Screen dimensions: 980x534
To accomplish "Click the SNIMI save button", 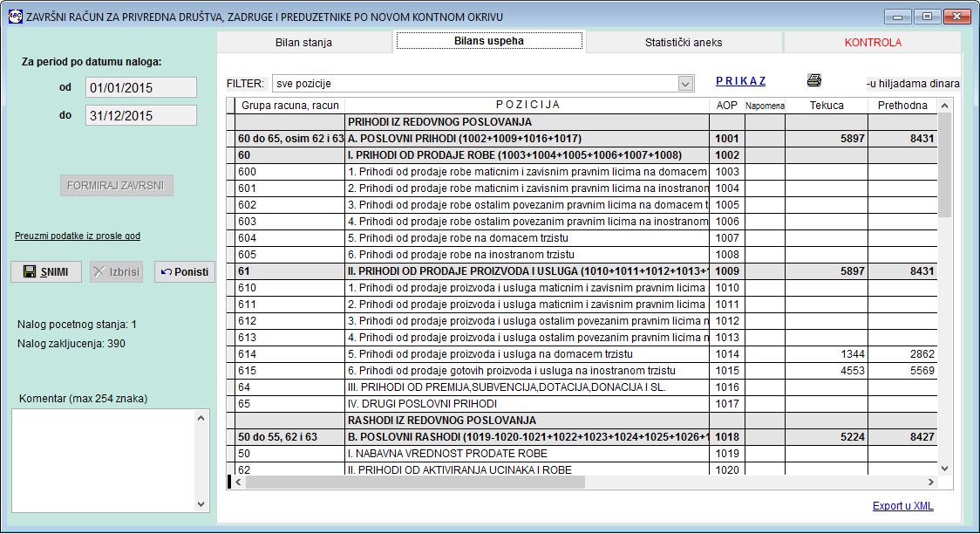I will click(x=46, y=272).
